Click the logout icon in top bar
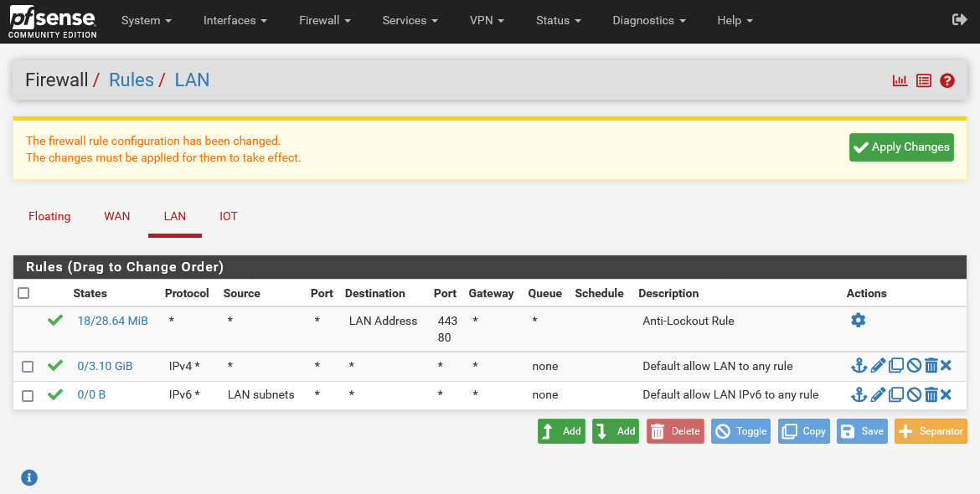This screenshot has height=494, width=980. (959, 20)
